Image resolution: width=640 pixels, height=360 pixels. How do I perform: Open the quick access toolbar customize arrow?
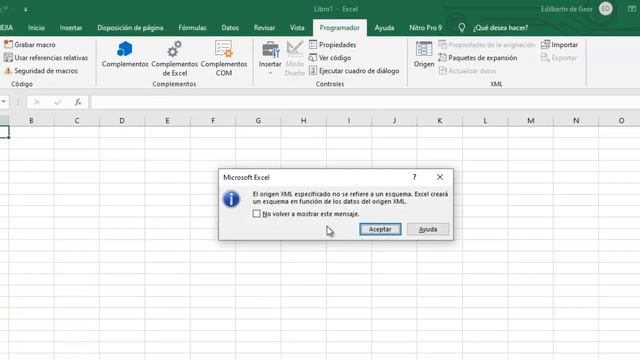click(x=25, y=9)
